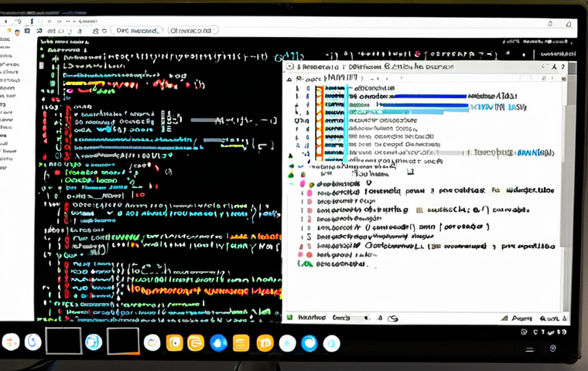The height and width of the screenshot is (371, 588).
Task: Click the text button at panel's bottom-right
Action: pyautogui.click(x=523, y=318)
